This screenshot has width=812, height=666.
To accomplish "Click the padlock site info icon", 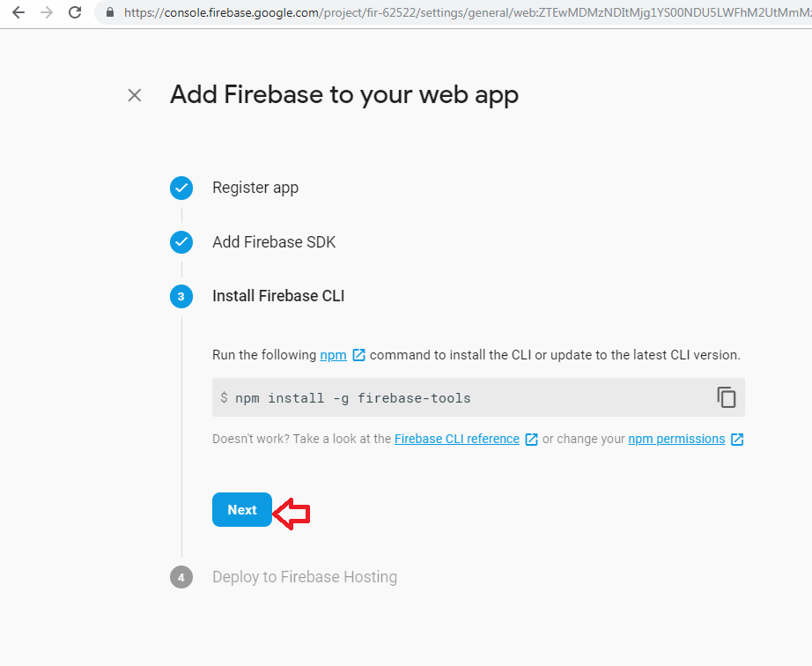I will (110, 13).
